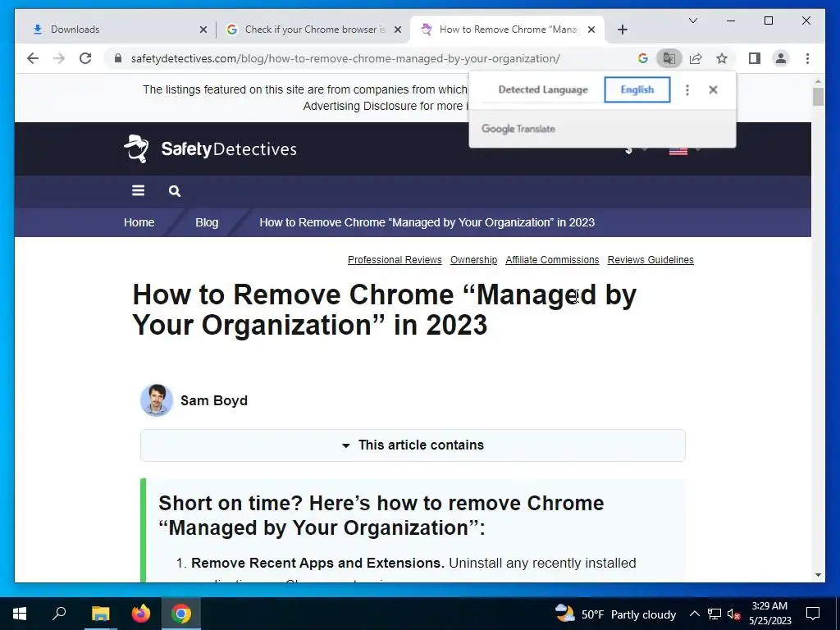Click the Chrome taskbar icon
The image size is (840, 630).
(x=181, y=614)
